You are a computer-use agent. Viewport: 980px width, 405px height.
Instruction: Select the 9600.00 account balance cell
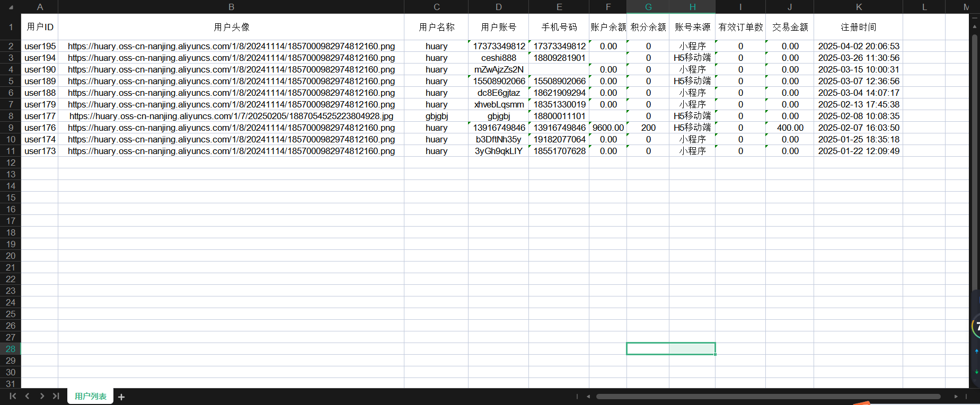coord(608,128)
